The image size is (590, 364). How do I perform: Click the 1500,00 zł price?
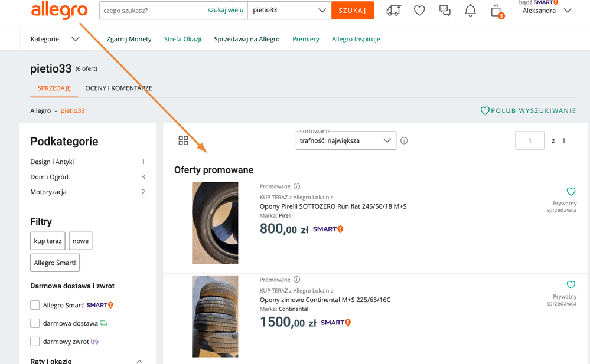[288, 322]
